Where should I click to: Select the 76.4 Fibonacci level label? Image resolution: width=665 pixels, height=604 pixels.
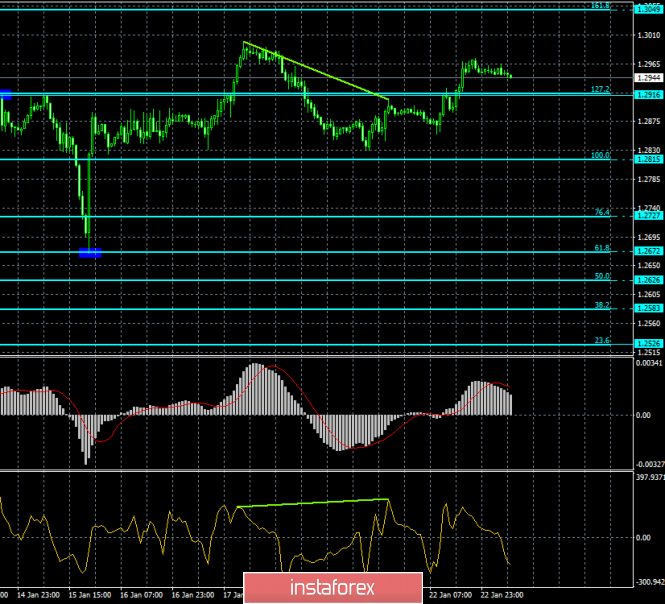[x=601, y=212]
